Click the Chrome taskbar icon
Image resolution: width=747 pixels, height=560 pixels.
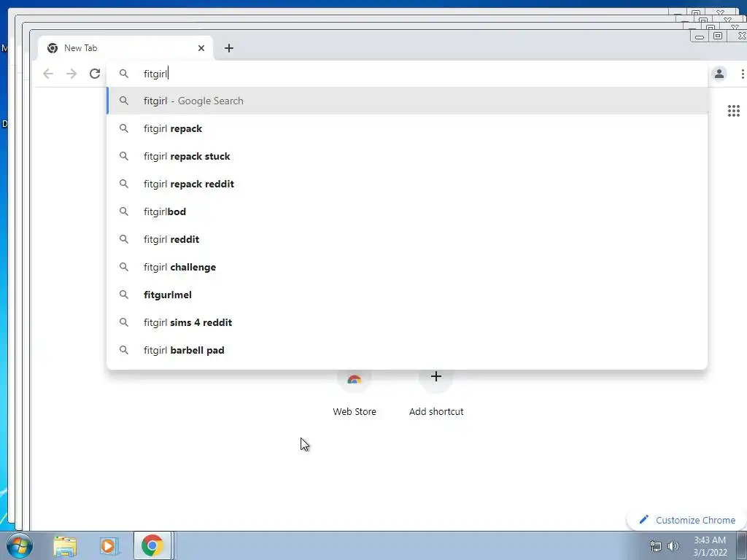[152, 545]
